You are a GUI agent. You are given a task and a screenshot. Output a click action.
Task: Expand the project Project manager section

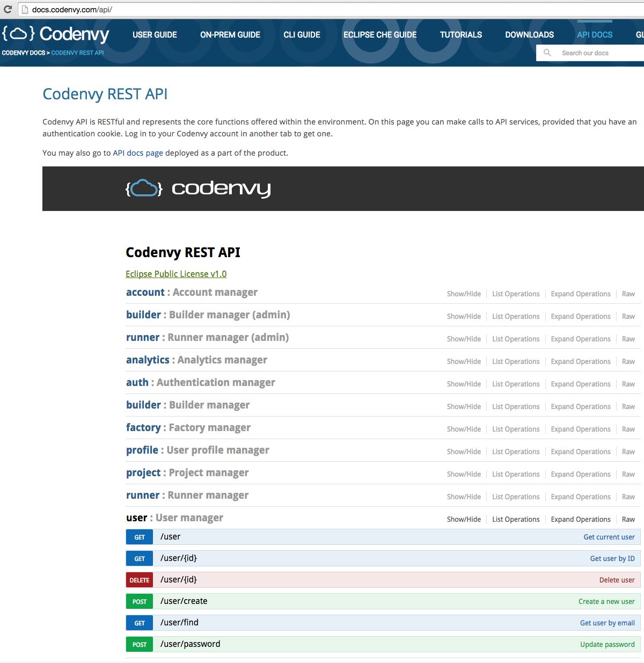click(x=187, y=473)
